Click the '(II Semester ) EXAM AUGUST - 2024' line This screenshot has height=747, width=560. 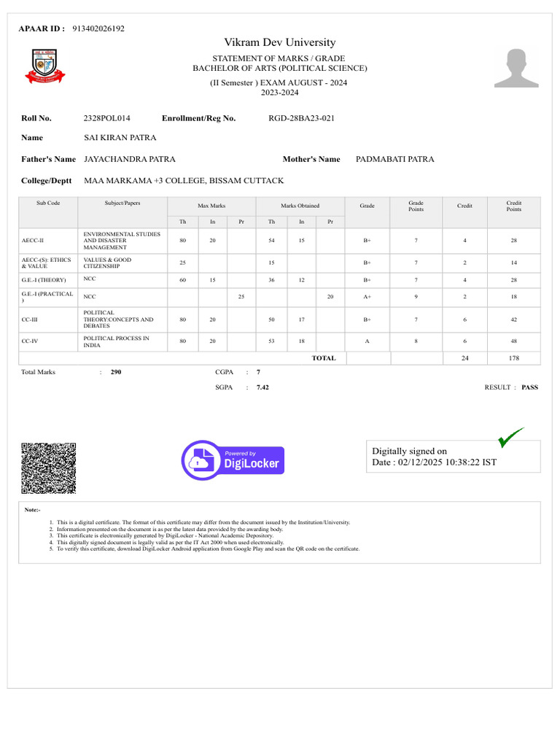click(x=279, y=82)
